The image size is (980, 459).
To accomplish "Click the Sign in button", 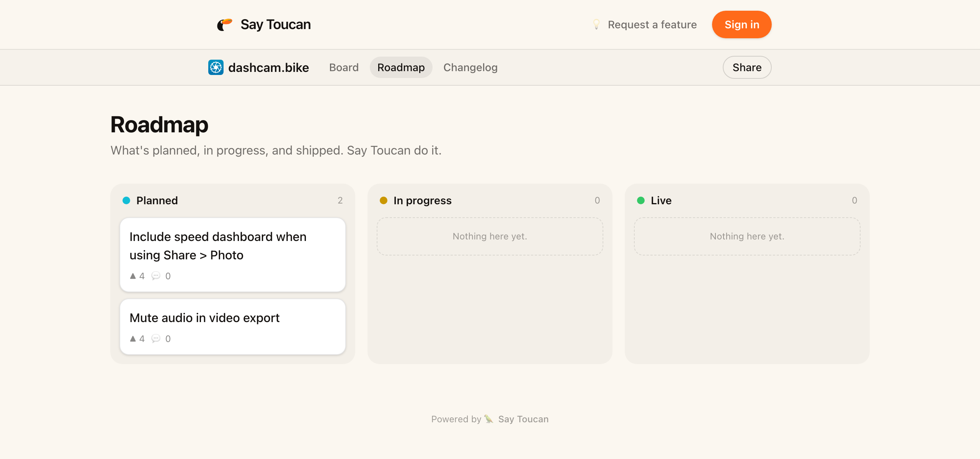I will pos(742,24).
